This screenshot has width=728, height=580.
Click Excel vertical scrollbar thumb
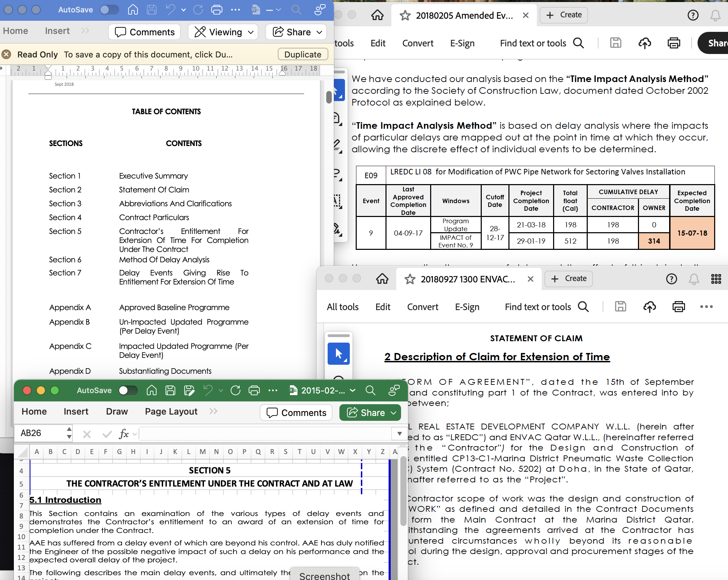(403, 491)
